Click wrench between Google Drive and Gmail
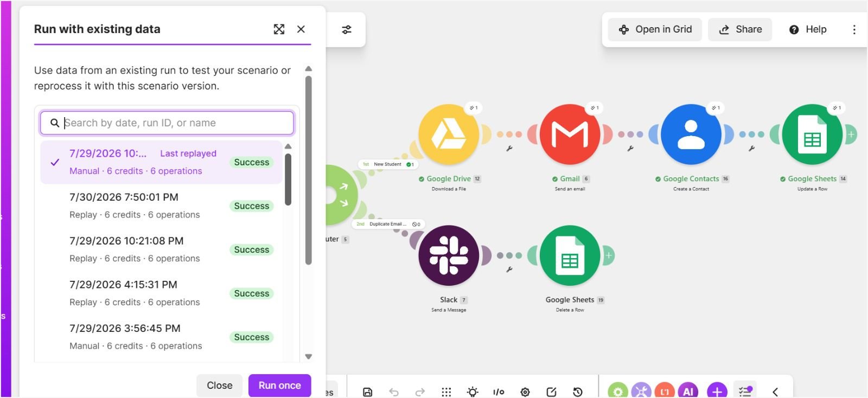This screenshot has width=868, height=398. click(509, 149)
